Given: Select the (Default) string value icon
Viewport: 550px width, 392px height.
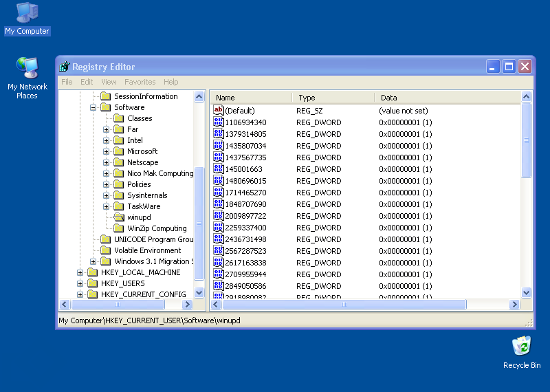Looking at the screenshot, I should pyautogui.click(x=219, y=111).
